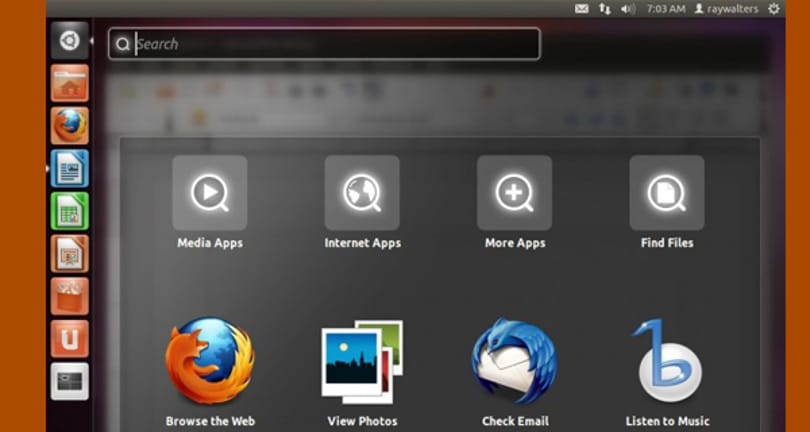Open the 7:03 AM clock menu
This screenshot has width=810, height=432.
(x=664, y=9)
